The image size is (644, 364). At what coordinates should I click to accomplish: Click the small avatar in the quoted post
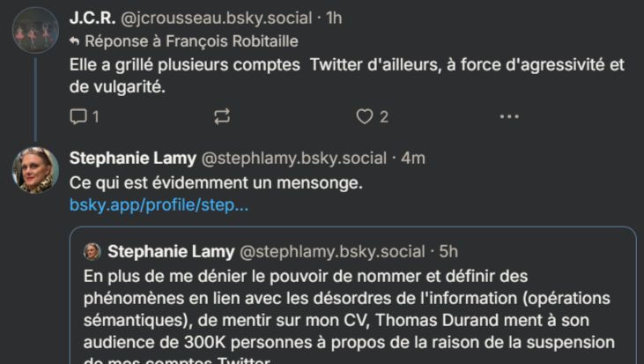(x=92, y=252)
